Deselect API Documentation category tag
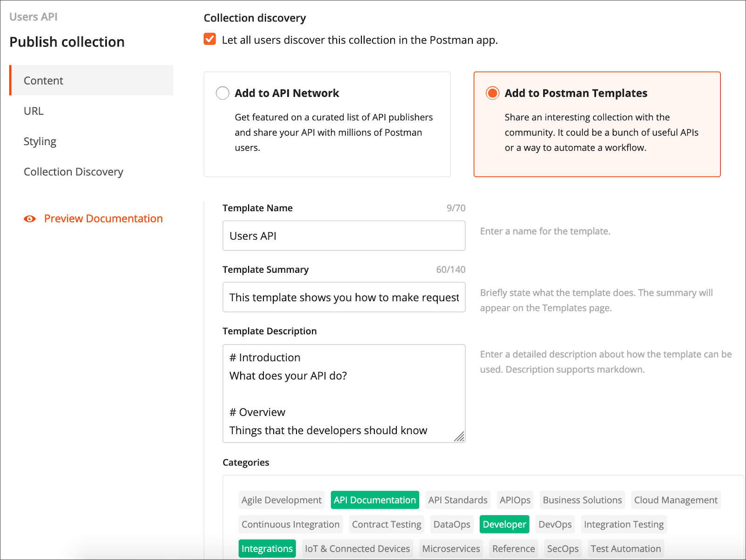 (x=375, y=500)
